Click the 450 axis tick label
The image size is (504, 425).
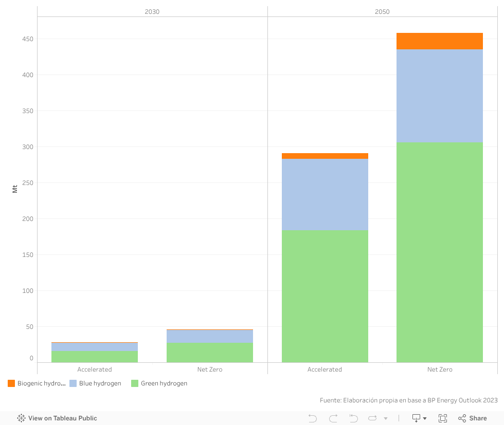tap(28, 39)
